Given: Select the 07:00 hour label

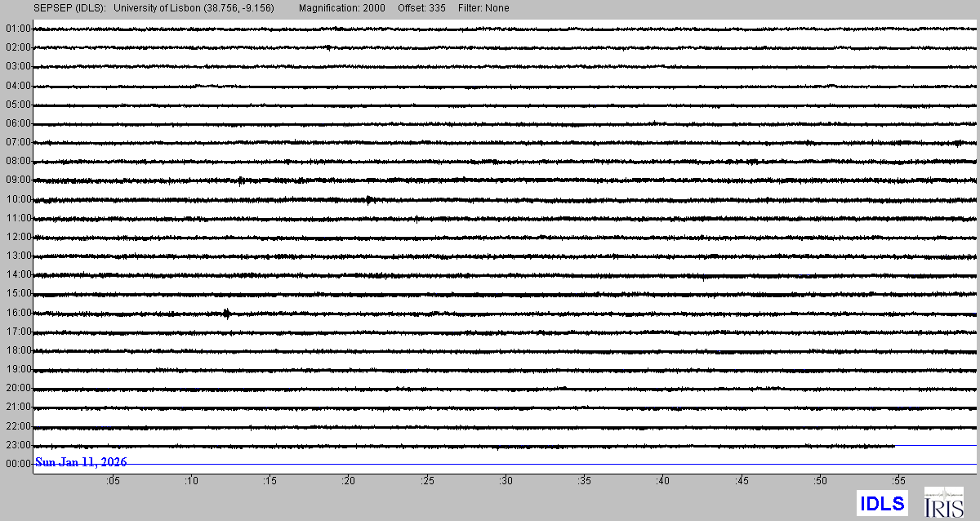Looking at the screenshot, I should [x=17, y=142].
